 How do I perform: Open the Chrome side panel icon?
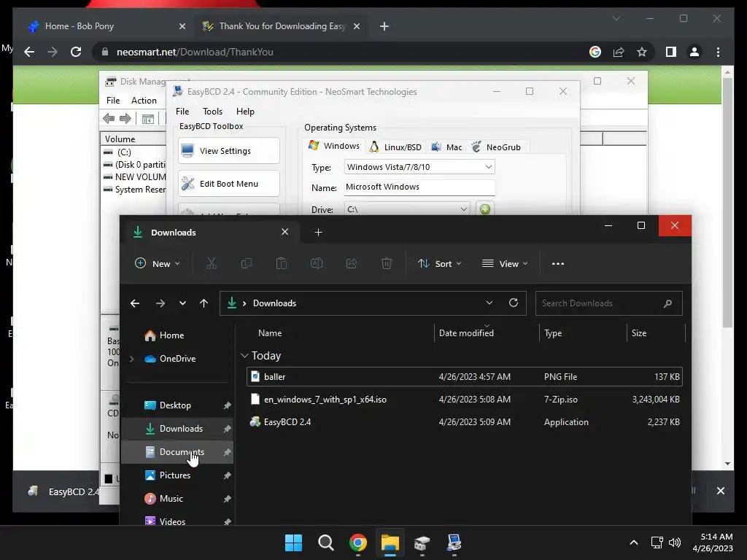coord(671,52)
